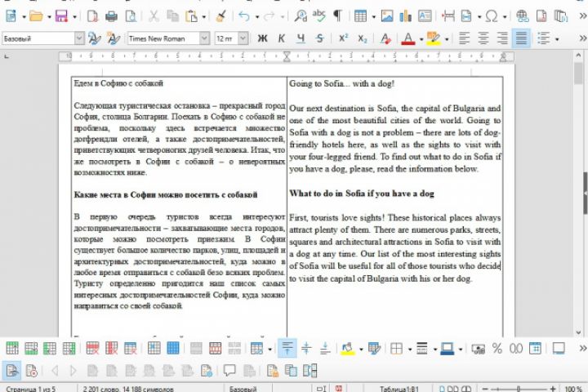588x392 pixels.
Task: Apply yellow highlighting color
Action: click(x=434, y=38)
